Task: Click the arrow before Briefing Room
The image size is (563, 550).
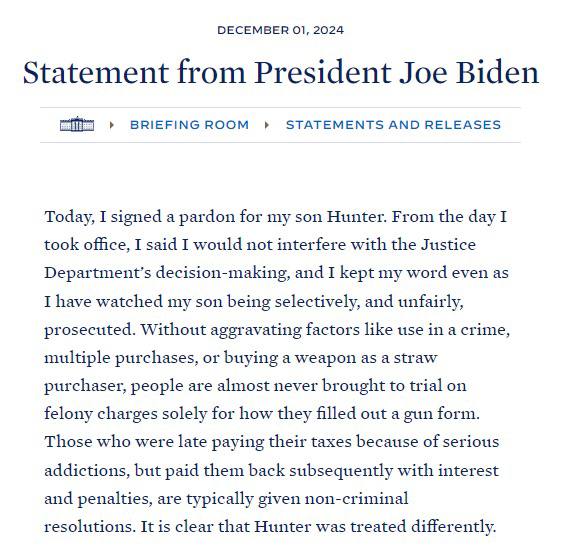Action: pos(112,125)
